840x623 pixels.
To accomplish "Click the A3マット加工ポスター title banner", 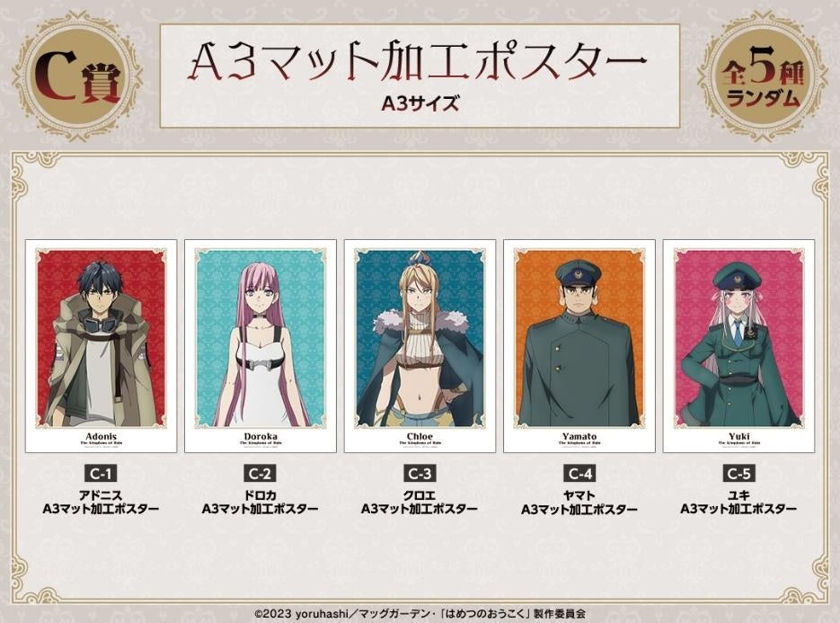I will [420, 76].
